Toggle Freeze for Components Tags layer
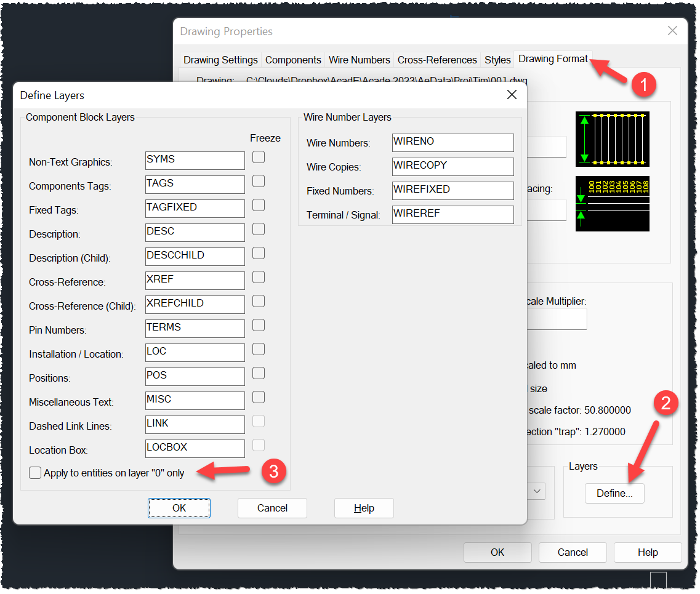The width and height of the screenshot is (700, 594). [x=259, y=181]
